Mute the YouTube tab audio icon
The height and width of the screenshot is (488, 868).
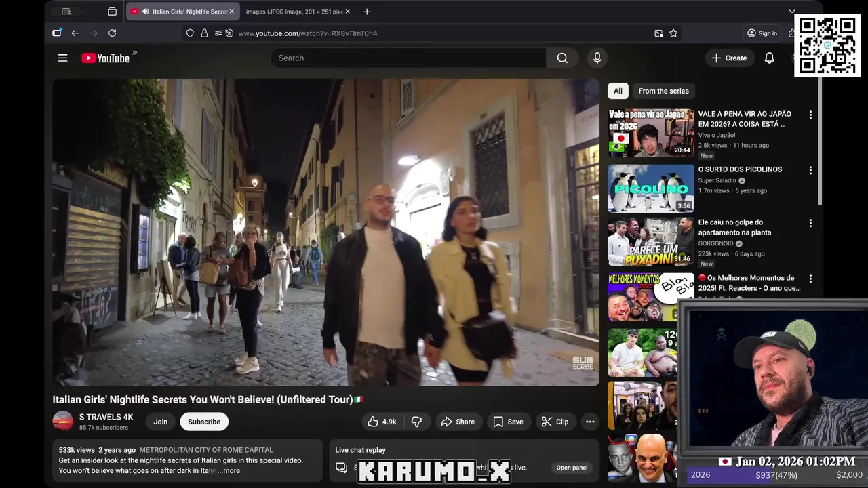click(x=145, y=12)
